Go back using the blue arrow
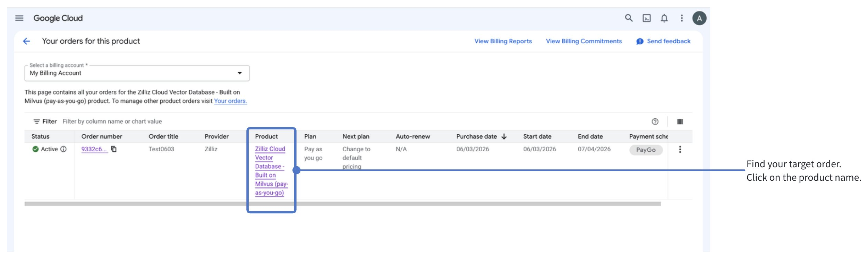This screenshot has height=259, width=868. [27, 41]
